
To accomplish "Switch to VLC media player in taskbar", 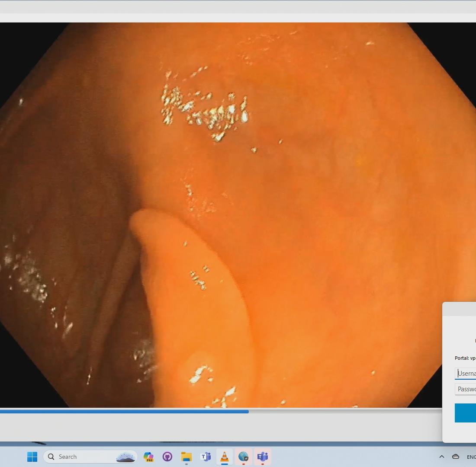I will click(224, 457).
